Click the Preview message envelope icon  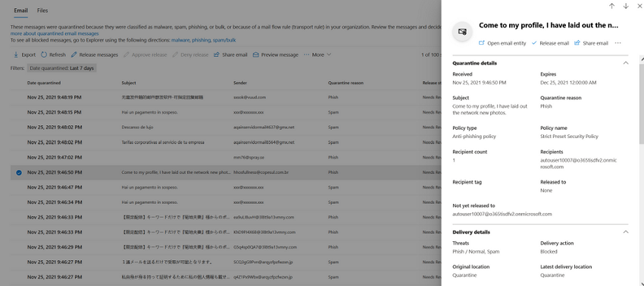pyautogui.click(x=256, y=55)
